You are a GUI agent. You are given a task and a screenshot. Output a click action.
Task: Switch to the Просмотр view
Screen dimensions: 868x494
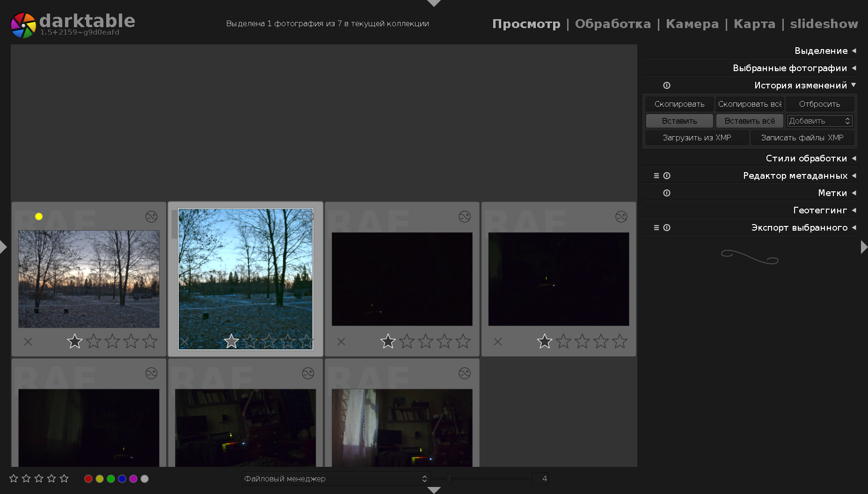pos(526,24)
